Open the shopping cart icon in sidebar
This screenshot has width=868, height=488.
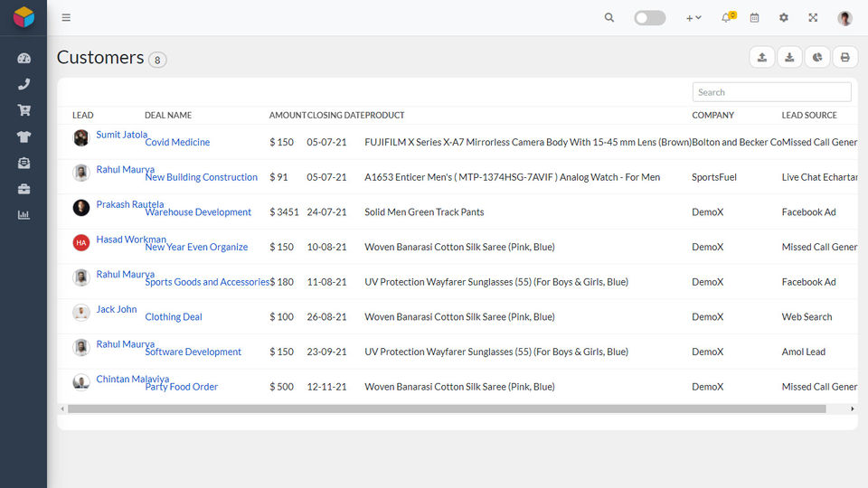(x=24, y=110)
